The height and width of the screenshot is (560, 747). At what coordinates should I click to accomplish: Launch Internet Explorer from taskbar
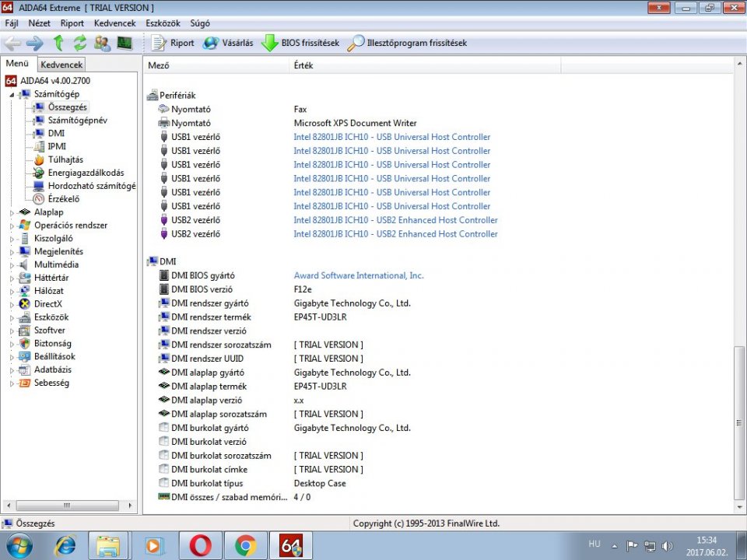point(65,546)
